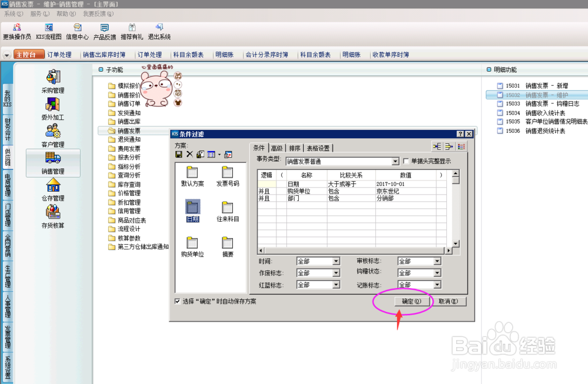Screen dimensions: 588x384
Task: Click the 取消 button
Action: click(448, 301)
